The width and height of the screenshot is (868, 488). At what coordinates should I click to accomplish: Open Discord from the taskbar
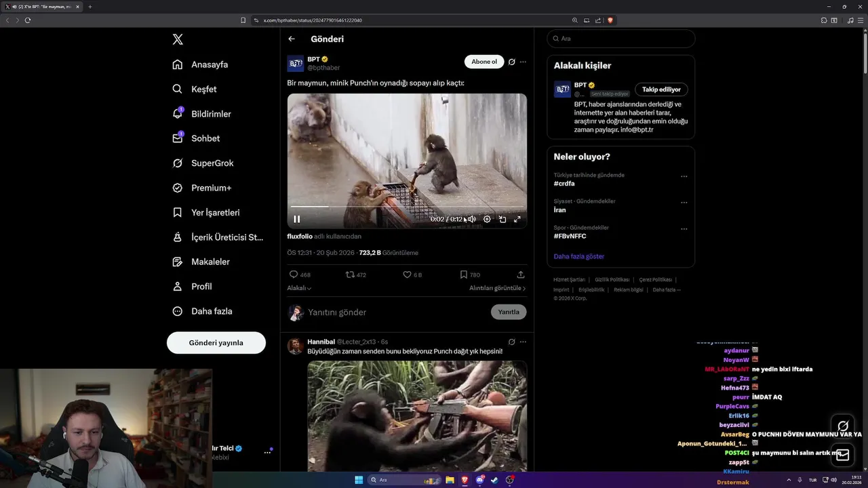pos(480,480)
